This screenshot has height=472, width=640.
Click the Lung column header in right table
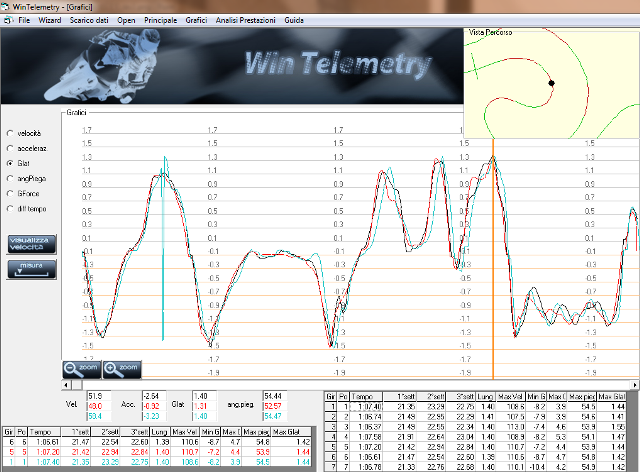[486, 396]
